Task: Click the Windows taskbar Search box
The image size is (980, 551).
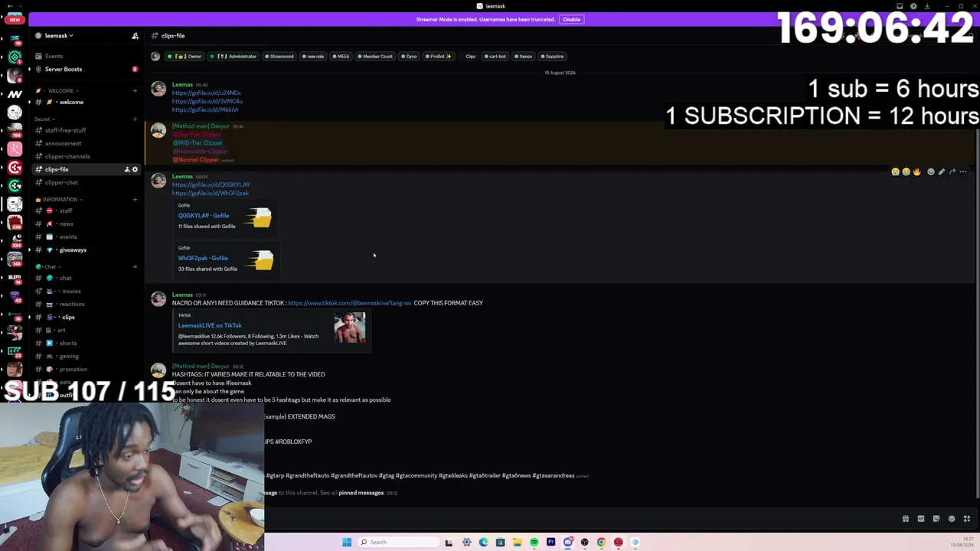Action: pos(398,543)
